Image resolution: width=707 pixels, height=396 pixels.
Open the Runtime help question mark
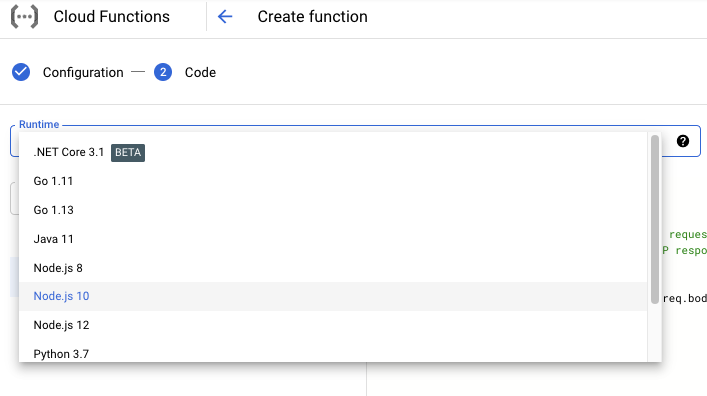(x=683, y=141)
